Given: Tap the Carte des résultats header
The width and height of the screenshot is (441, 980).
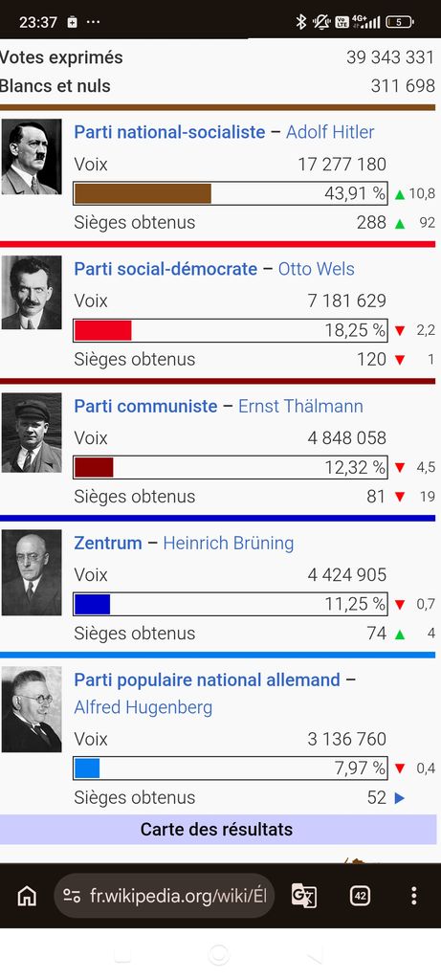Looking at the screenshot, I should pos(218,830).
